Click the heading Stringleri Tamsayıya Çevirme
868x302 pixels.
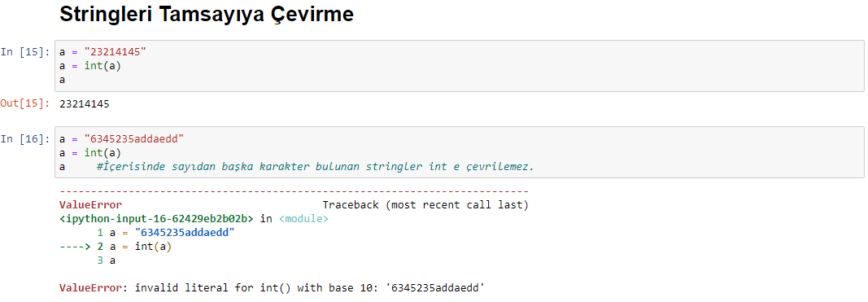tap(206, 15)
